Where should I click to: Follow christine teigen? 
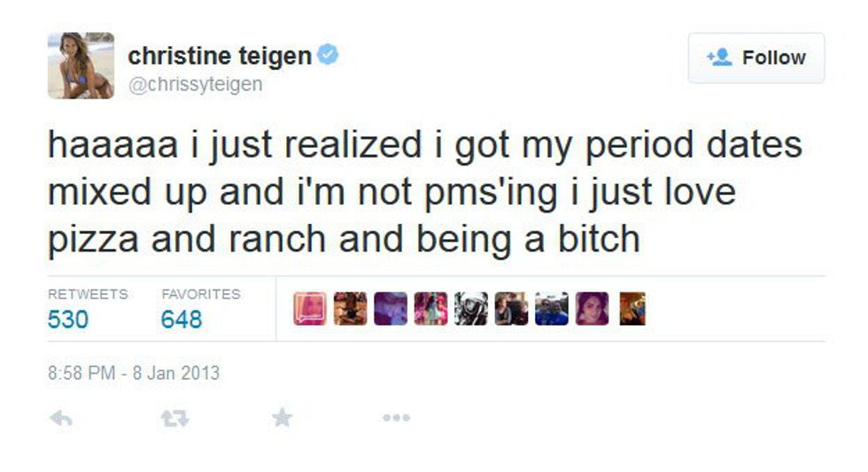click(756, 58)
